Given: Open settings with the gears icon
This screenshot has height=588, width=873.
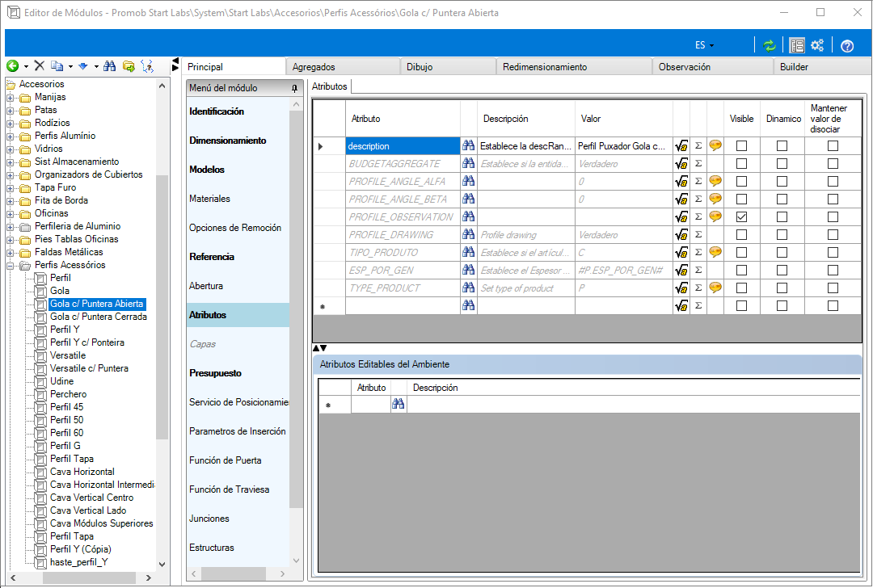Looking at the screenshot, I should pyautogui.click(x=817, y=45).
